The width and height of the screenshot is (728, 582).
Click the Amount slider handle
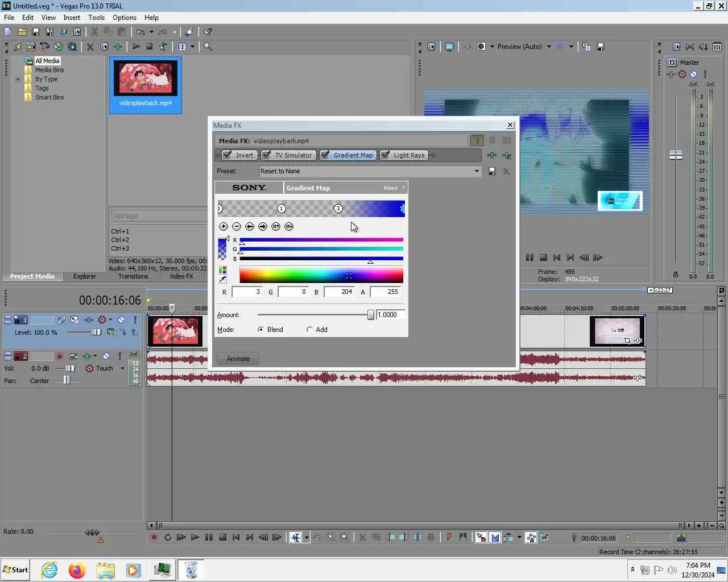tap(371, 315)
